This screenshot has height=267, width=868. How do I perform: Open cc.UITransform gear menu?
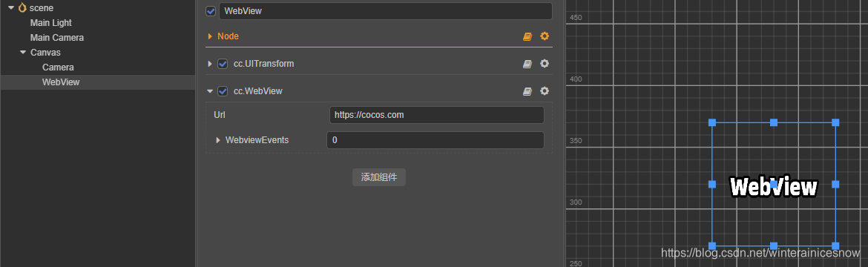point(545,64)
